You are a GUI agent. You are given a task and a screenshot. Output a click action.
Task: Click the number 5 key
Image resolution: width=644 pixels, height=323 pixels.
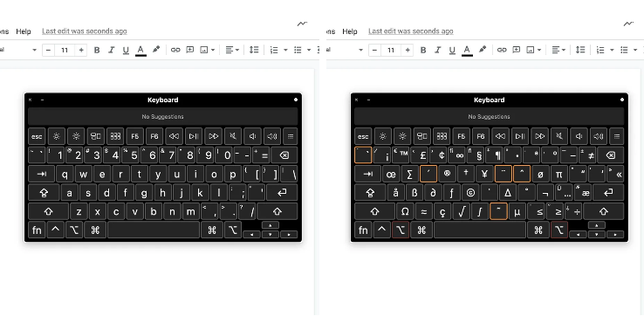(x=131, y=155)
